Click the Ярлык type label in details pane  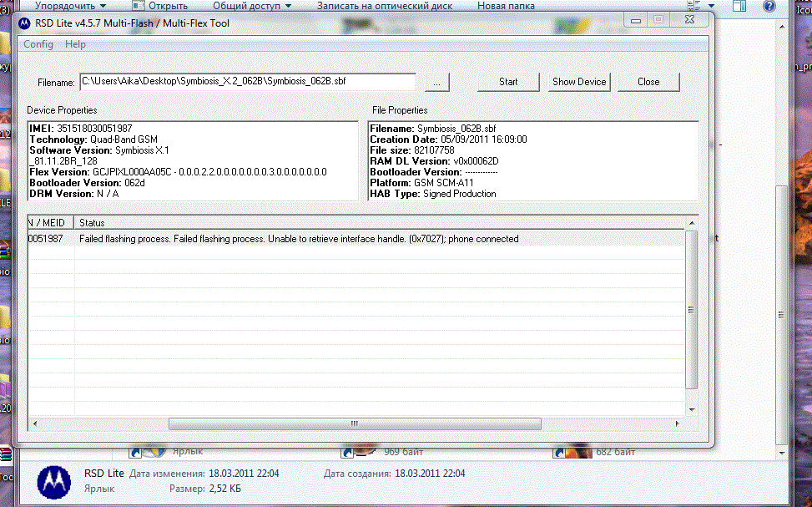99,489
